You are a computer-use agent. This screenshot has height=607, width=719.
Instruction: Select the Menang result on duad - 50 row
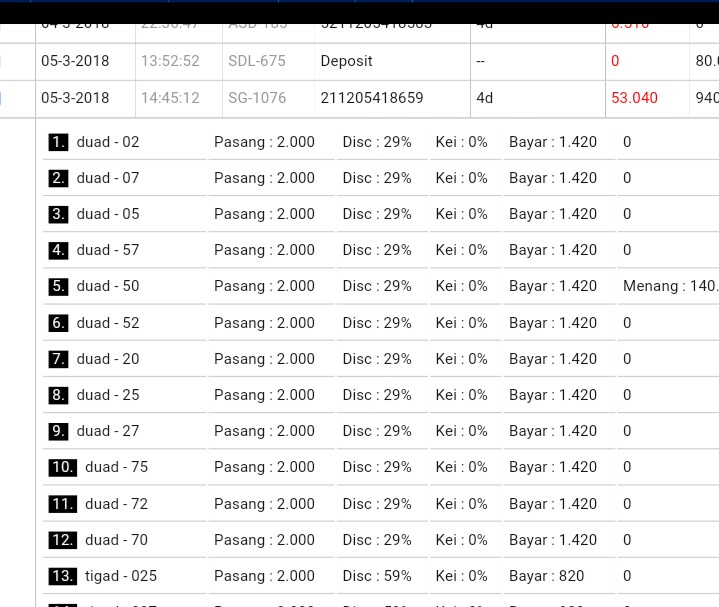click(x=669, y=286)
